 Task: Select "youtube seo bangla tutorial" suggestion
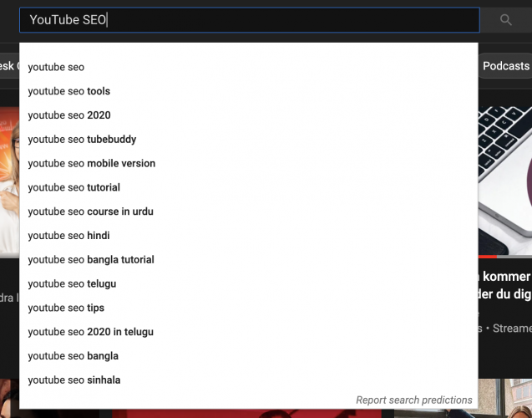[x=249, y=260]
